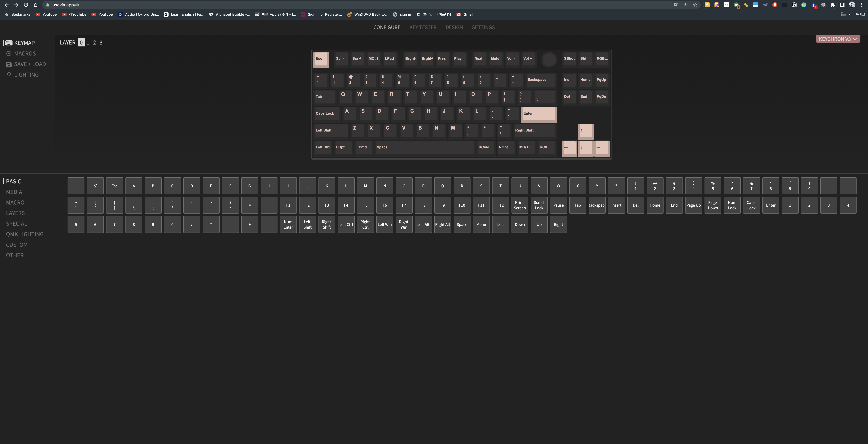Open the QMK Lighting keycode category
This screenshot has height=444, width=868.
pyautogui.click(x=25, y=234)
